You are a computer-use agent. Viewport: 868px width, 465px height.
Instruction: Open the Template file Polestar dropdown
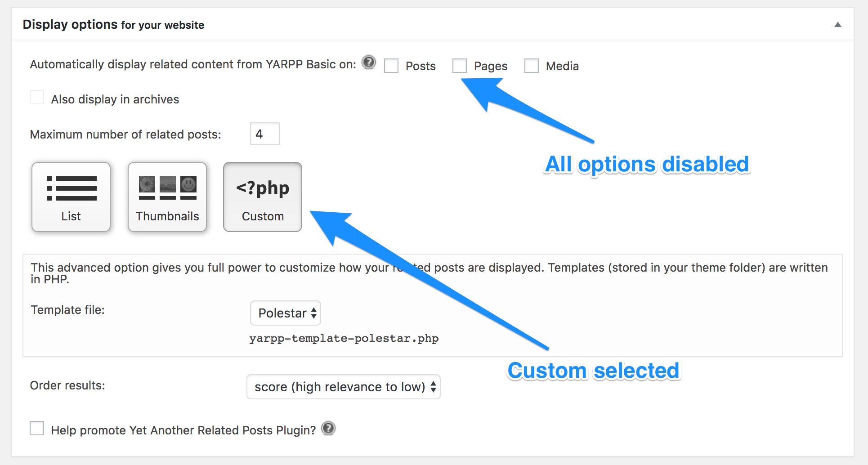286,313
